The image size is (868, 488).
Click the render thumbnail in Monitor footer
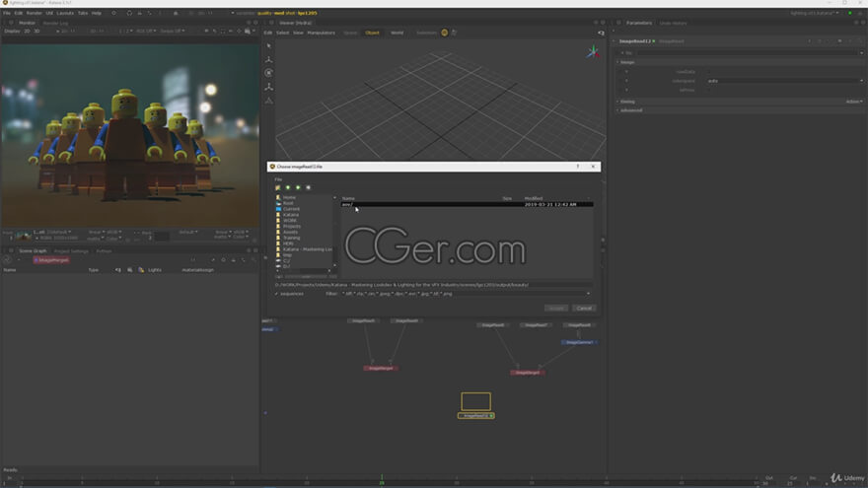(x=24, y=237)
